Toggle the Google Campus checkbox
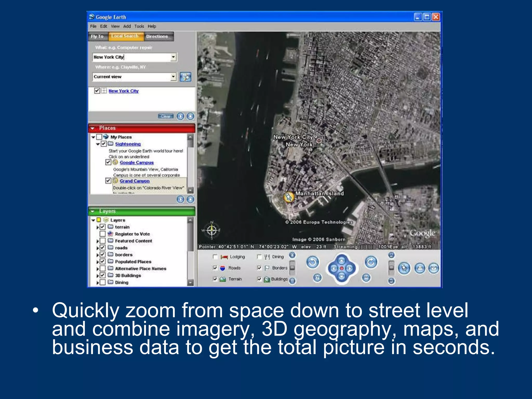This screenshot has width=532, height=399. (108, 162)
